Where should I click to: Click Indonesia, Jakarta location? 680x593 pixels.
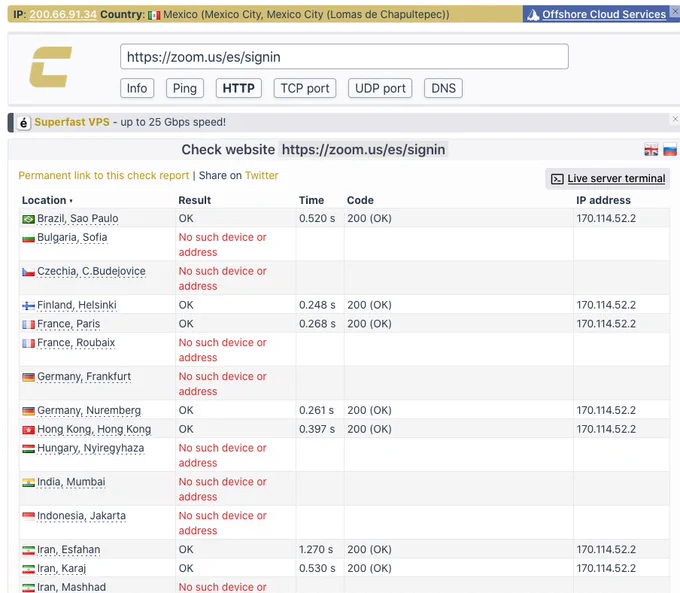(x=82, y=516)
